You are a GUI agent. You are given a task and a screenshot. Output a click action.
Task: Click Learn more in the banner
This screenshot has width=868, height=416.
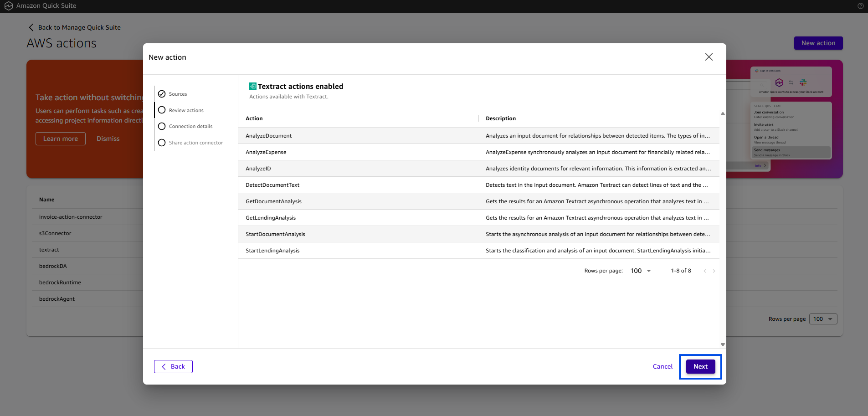tap(61, 139)
